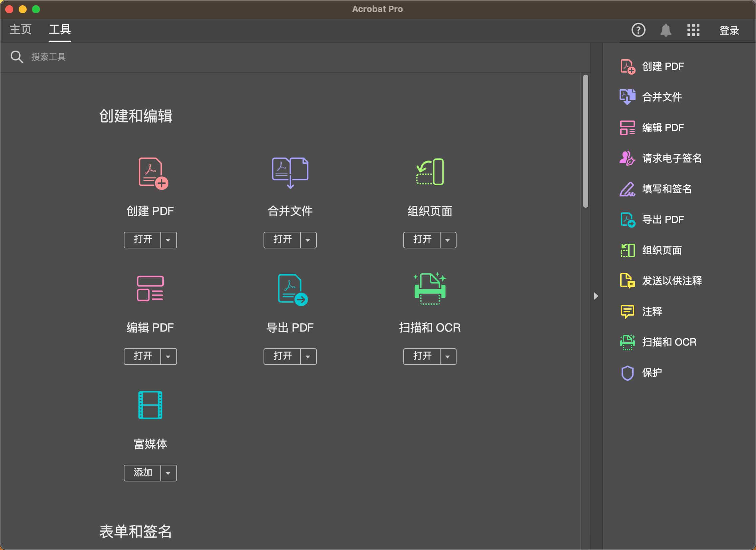The image size is (756, 550).
Task: Switch to the 主页 tab
Action: (x=20, y=30)
